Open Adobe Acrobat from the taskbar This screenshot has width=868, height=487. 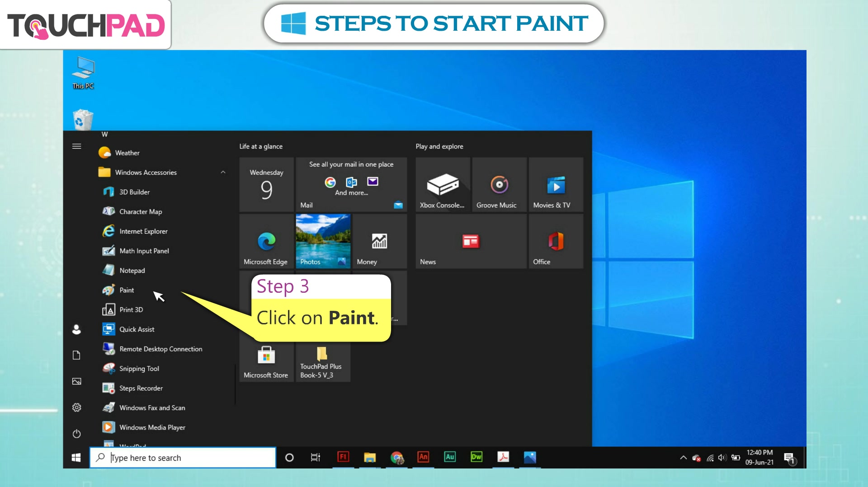(503, 457)
